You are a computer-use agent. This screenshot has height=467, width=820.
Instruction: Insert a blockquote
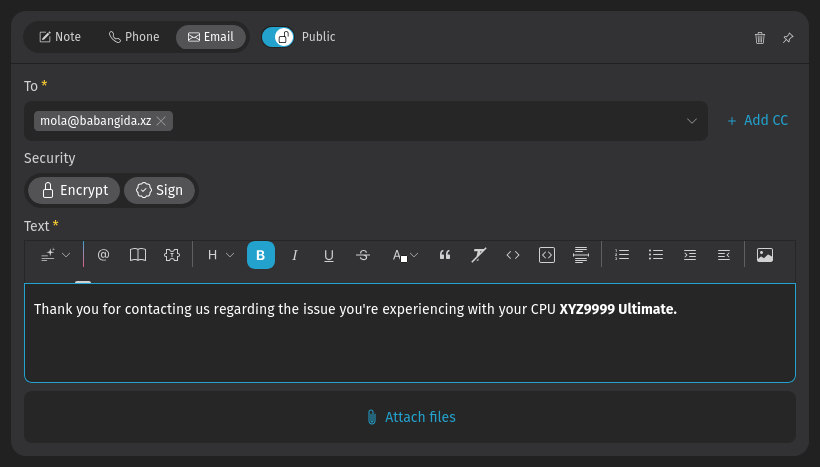[445, 255]
